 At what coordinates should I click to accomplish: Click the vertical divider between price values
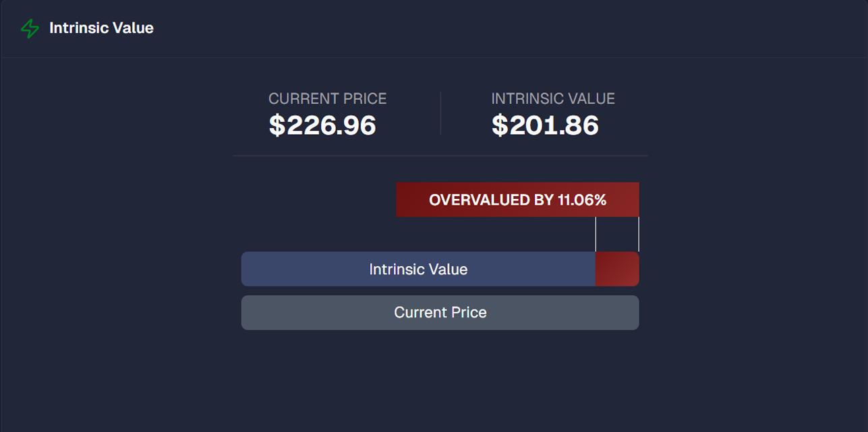440,113
